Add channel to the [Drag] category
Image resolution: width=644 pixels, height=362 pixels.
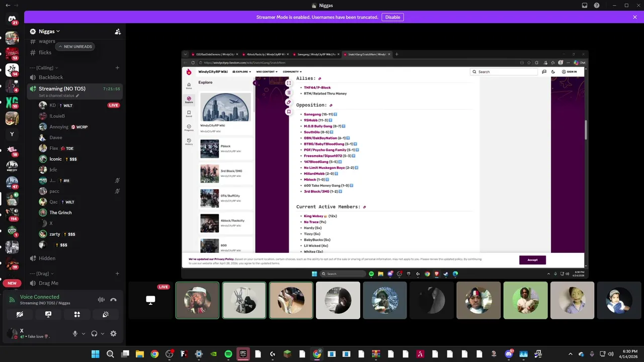coord(117,274)
